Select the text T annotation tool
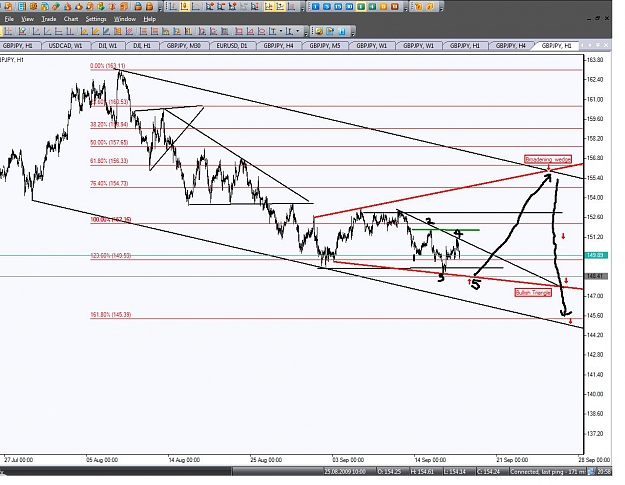Image resolution: width=625 pixels, height=485 pixels. point(273,31)
